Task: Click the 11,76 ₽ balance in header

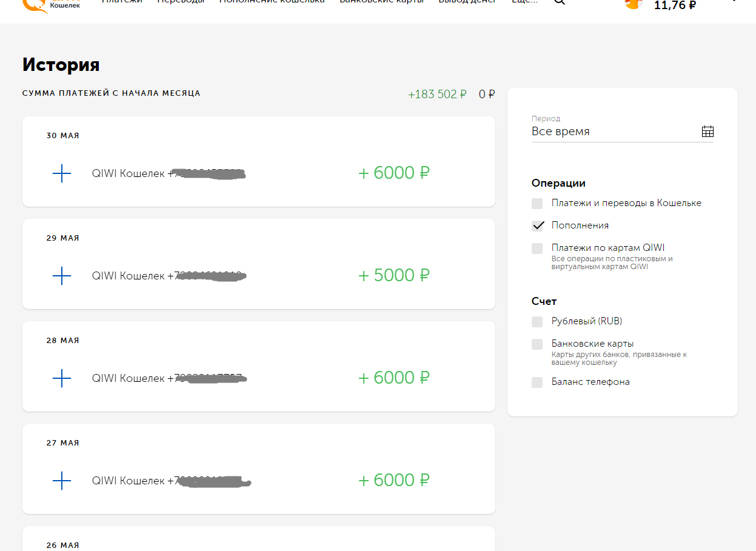Action: 675,5
